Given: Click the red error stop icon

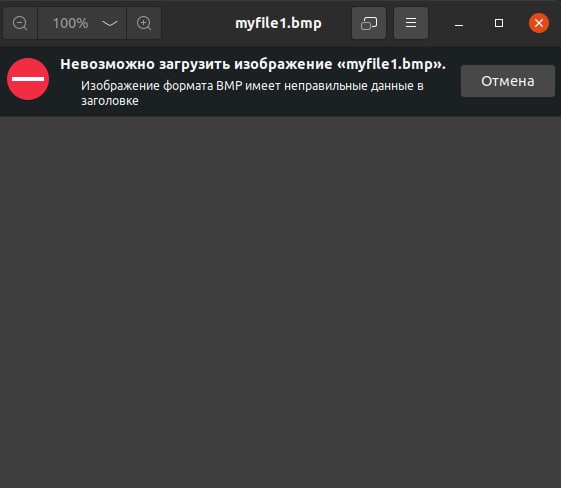Looking at the screenshot, I should (28, 79).
